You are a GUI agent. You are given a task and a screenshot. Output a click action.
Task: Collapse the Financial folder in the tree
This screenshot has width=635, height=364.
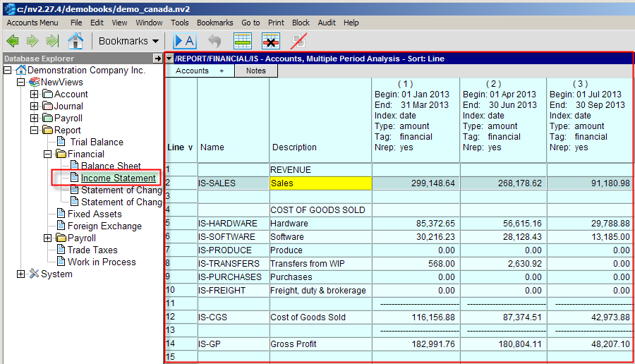coord(47,154)
